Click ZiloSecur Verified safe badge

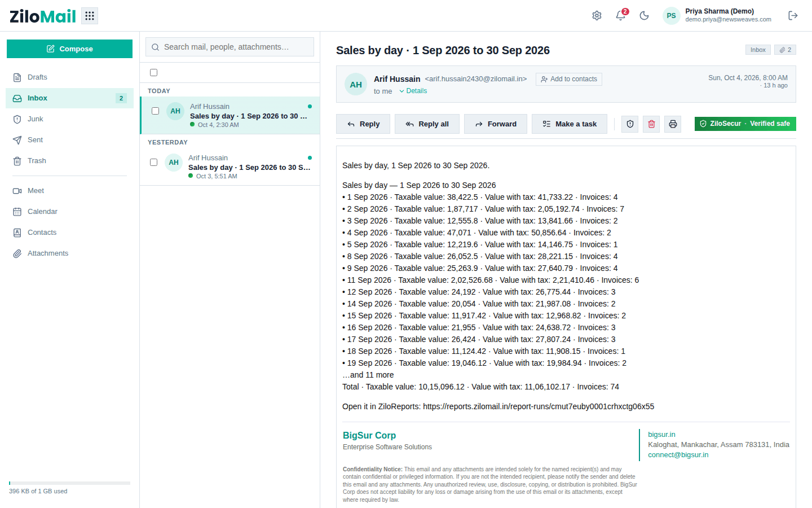click(745, 124)
